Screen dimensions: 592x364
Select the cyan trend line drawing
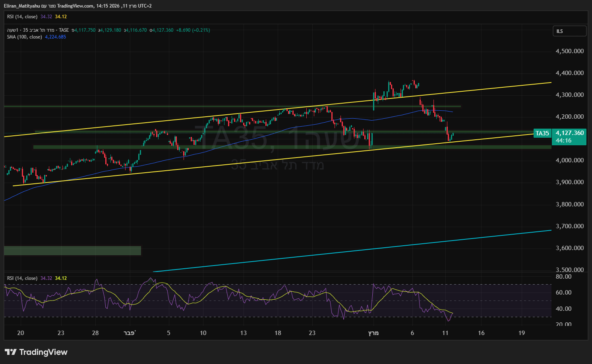click(x=358, y=250)
